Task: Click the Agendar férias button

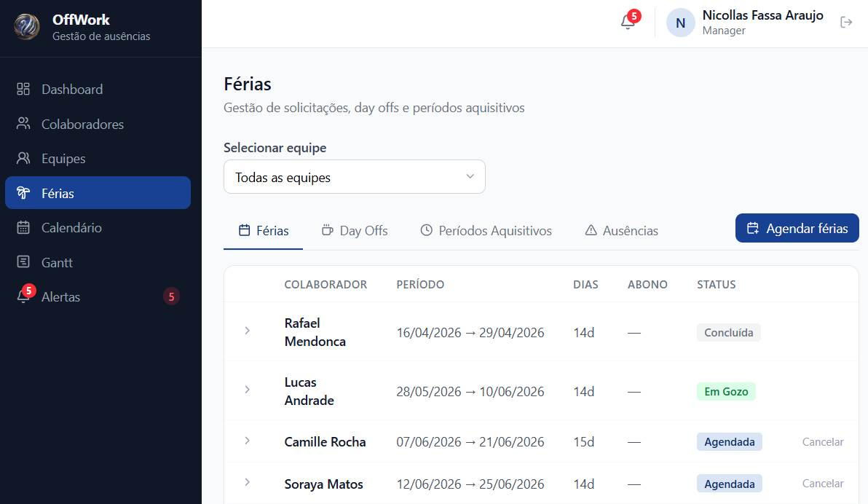Action: tap(797, 228)
